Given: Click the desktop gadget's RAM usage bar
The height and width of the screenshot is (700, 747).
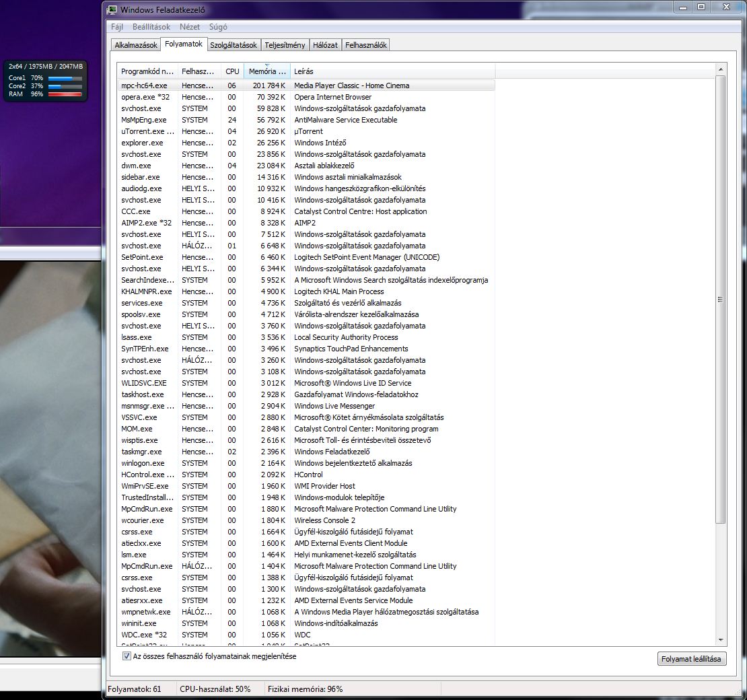Looking at the screenshot, I should (x=65, y=94).
